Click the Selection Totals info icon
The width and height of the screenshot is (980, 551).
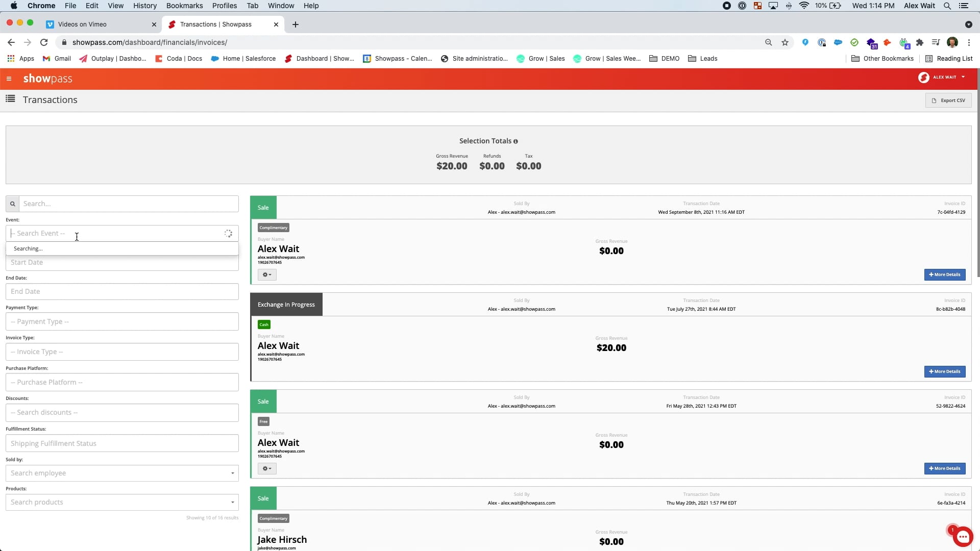coord(516,141)
